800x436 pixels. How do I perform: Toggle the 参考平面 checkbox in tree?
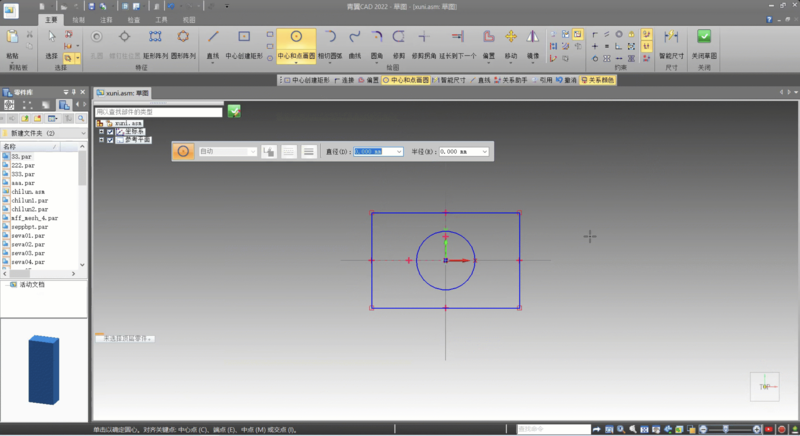click(111, 140)
